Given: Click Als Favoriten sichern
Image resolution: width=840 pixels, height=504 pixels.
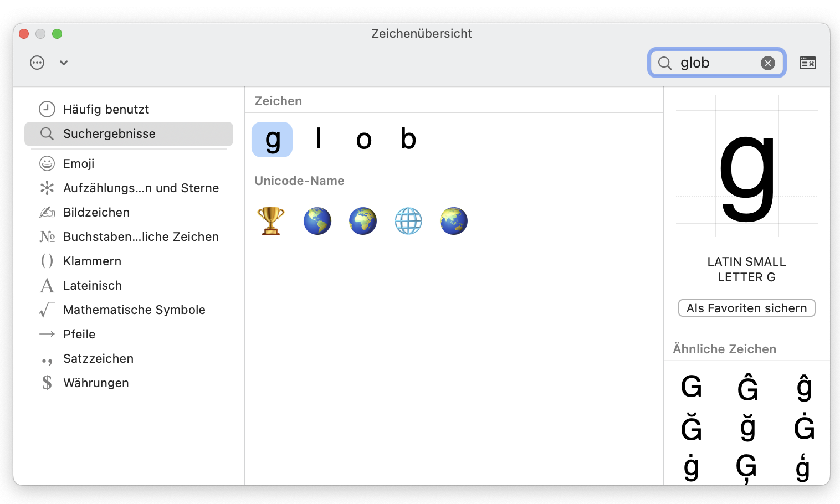Looking at the screenshot, I should tap(746, 308).
